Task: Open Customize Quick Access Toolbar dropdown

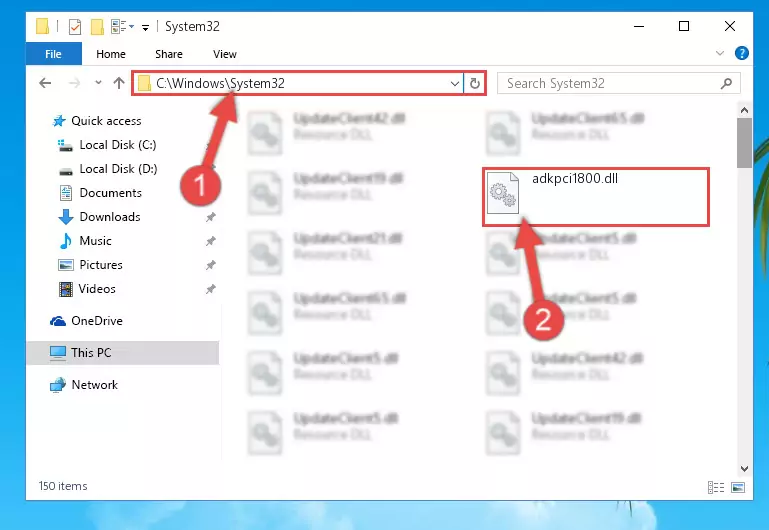Action: 146,27
